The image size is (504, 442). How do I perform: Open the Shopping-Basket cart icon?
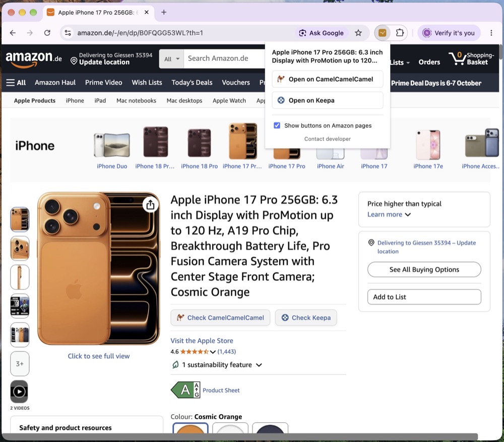[471, 59]
